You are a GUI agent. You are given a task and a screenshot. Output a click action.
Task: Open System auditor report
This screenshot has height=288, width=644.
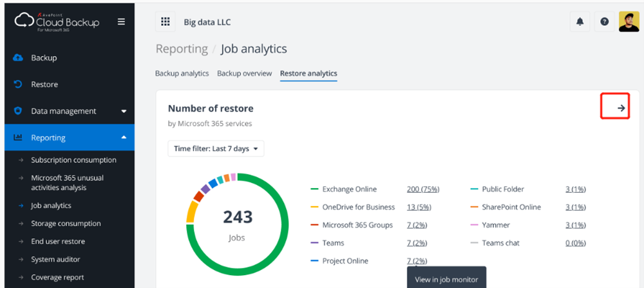55,259
